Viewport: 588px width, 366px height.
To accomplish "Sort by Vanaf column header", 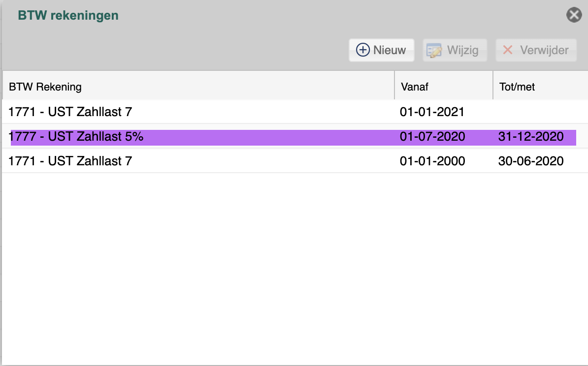I will 415,87.
